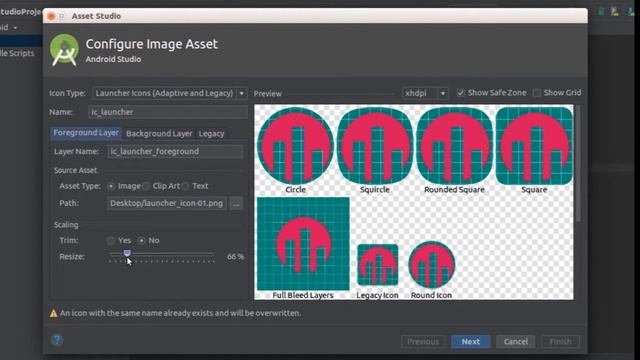This screenshot has height=360, width=640.
Task: Click the Path text field
Action: coord(167,203)
